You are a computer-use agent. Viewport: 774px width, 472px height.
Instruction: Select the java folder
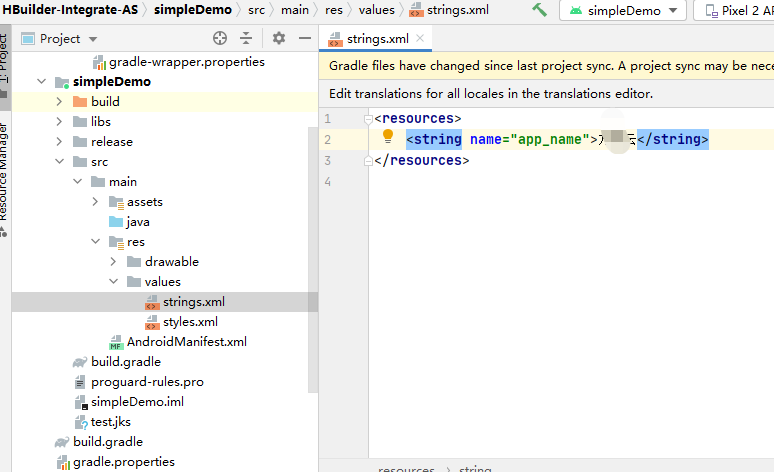pos(129,222)
